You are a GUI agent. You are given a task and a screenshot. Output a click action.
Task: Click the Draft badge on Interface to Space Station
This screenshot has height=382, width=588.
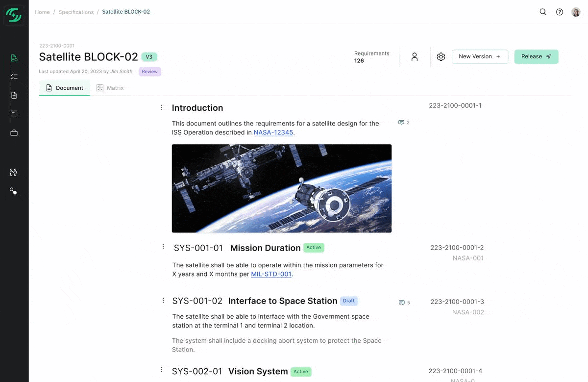tap(349, 301)
